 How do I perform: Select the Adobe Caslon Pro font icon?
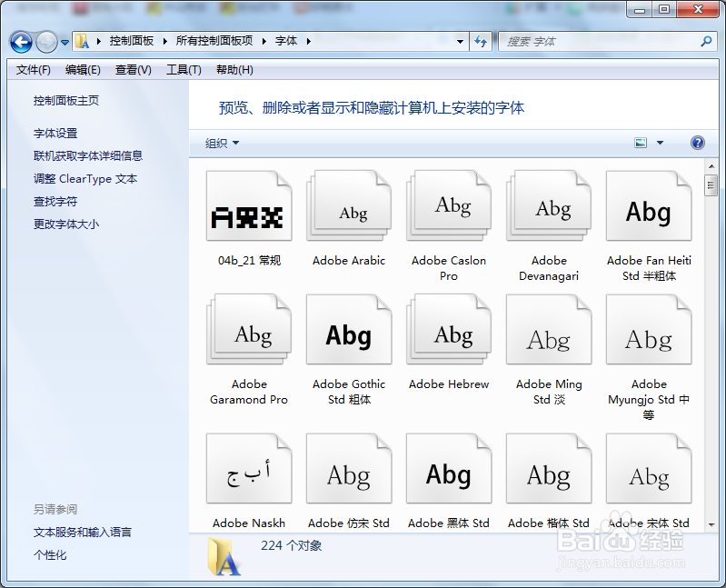tap(449, 206)
